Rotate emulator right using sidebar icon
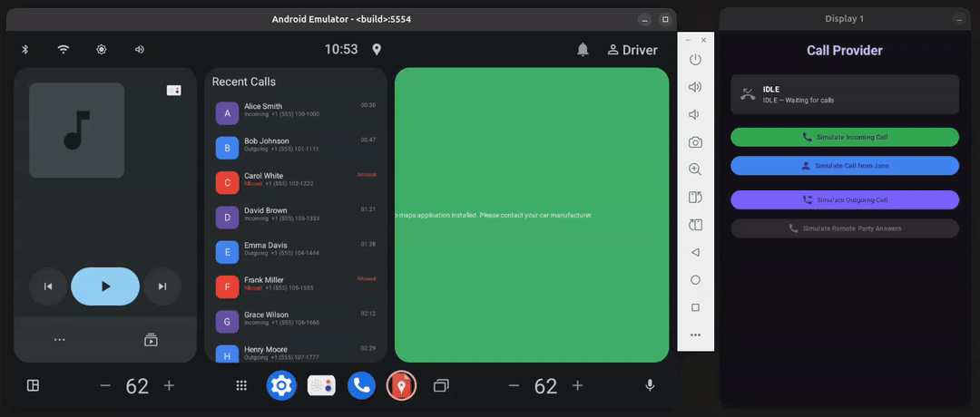This screenshot has height=417, width=980. [x=695, y=225]
